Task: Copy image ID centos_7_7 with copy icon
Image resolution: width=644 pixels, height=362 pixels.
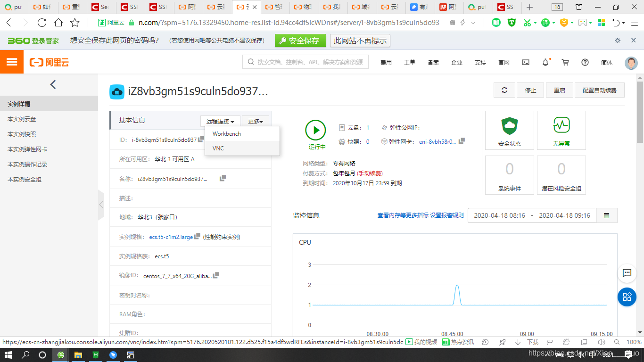Action: [216, 275]
